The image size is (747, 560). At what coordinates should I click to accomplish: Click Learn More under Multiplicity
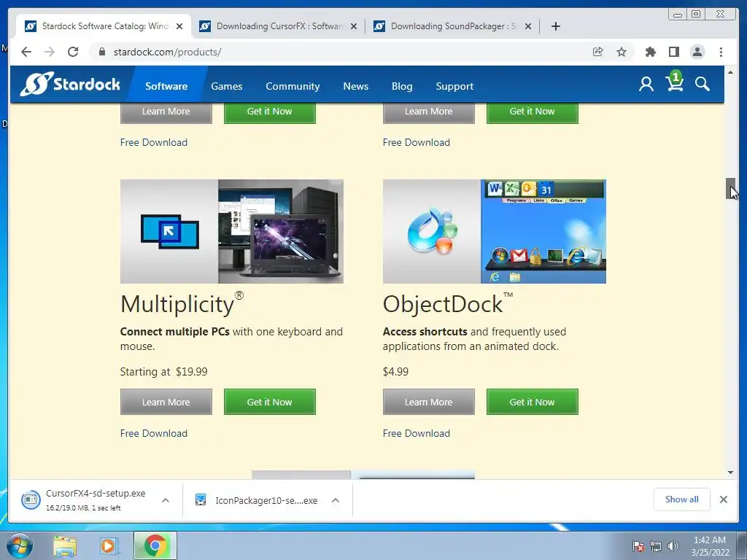166,402
